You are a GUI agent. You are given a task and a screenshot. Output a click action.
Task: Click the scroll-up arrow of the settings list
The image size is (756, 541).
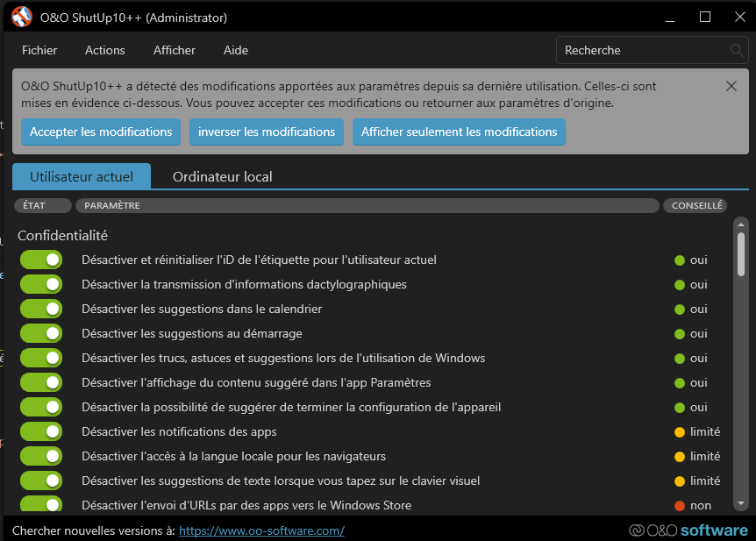point(741,224)
